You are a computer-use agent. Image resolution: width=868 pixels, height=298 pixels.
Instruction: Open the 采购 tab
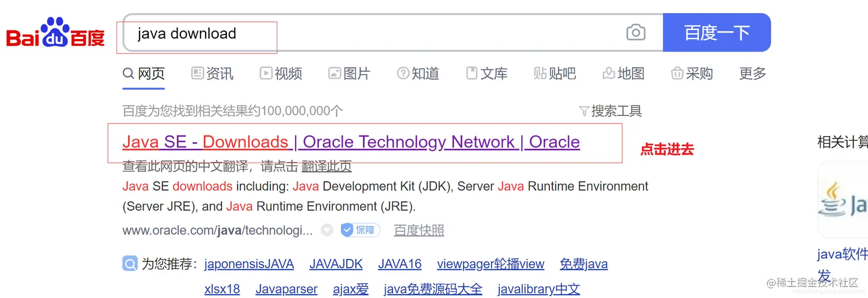pyautogui.click(x=692, y=73)
